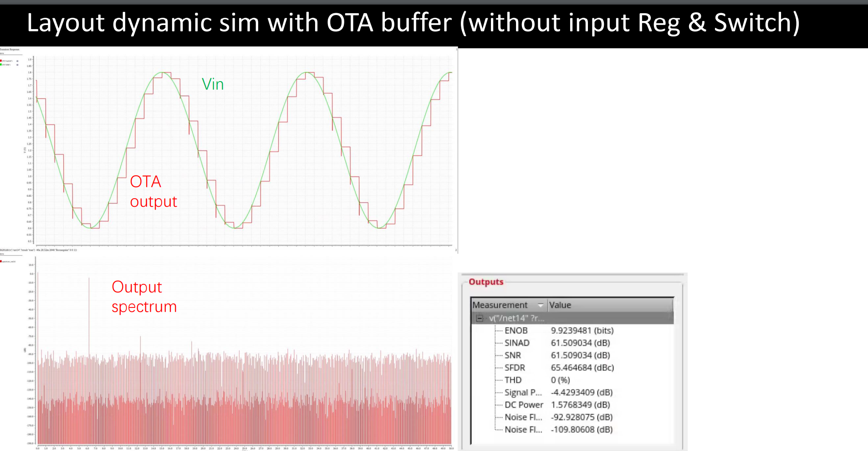The image size is (868, 451).
Task: Select the DC Power measurement row
Action: (524, 405)
